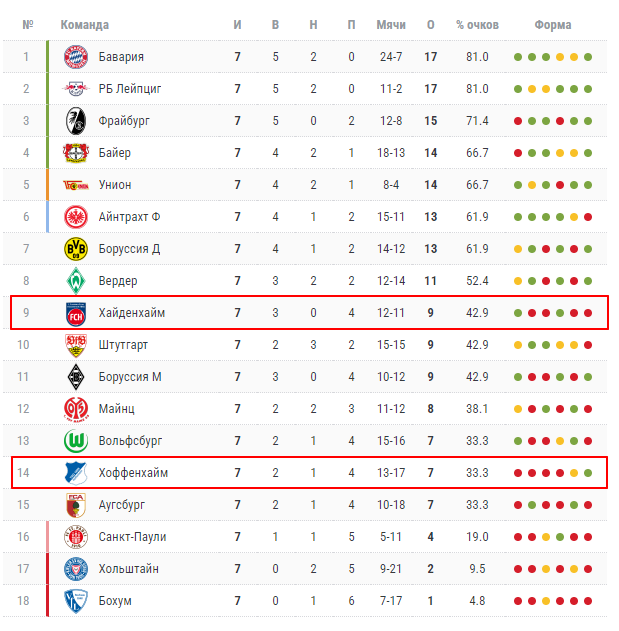619x631 pixels.
Task: Sort by the Мячи column header
Action: click(x=391, y=24)
